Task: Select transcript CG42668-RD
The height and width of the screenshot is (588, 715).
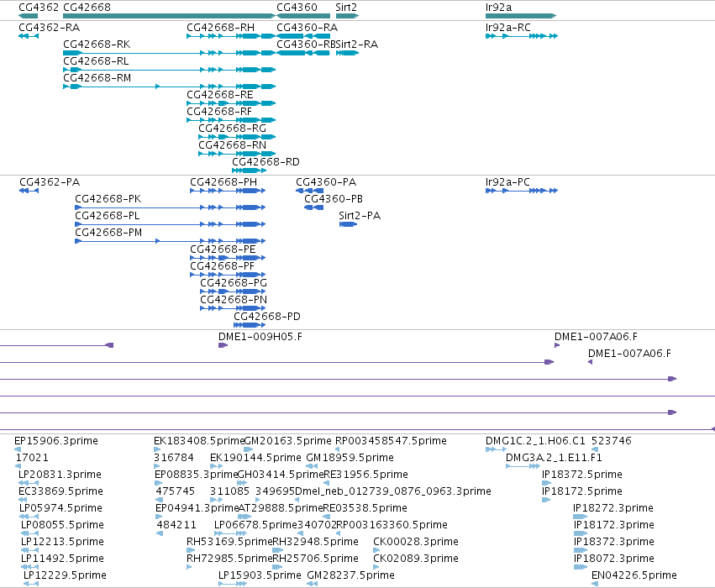Action: (265, 162)
